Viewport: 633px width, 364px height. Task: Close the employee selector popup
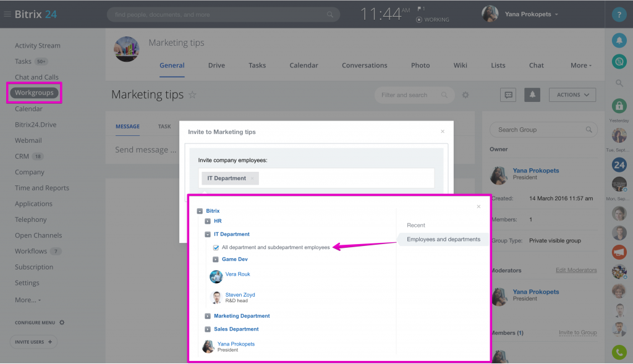pyautogui.click(x=478, y=206)
